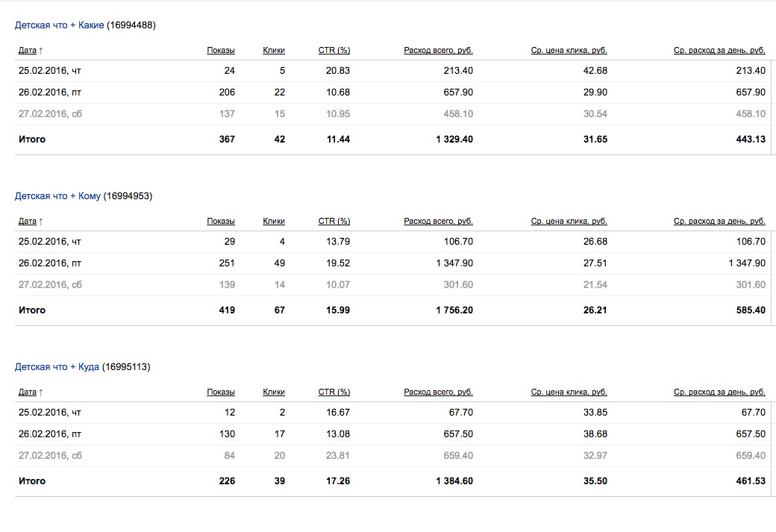
Task: Sort first table by Клики column
Action: pyautogui.click(x=274, y=50)
